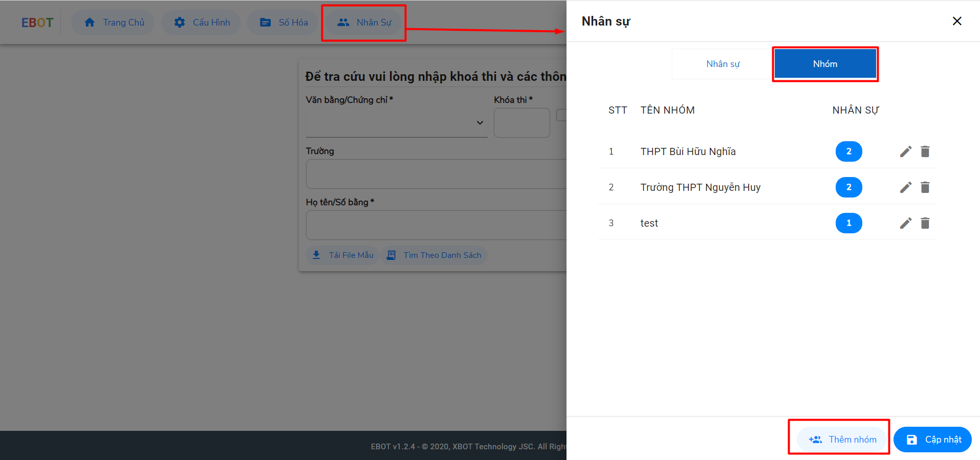The width and height of the screenshot is (980, 460).
Task: Click pencil icon for test group
Action: (905, 223)
